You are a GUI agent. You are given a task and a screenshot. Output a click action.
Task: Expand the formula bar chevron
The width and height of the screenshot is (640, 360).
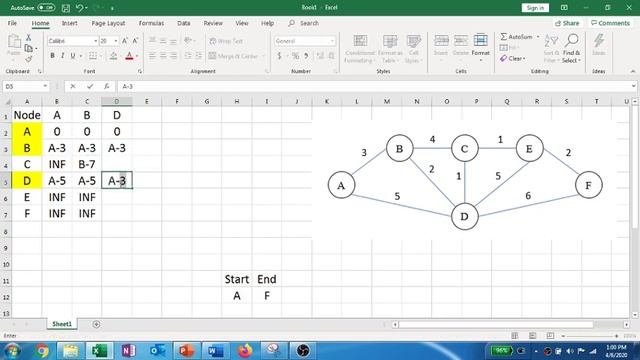coord(633,86)
